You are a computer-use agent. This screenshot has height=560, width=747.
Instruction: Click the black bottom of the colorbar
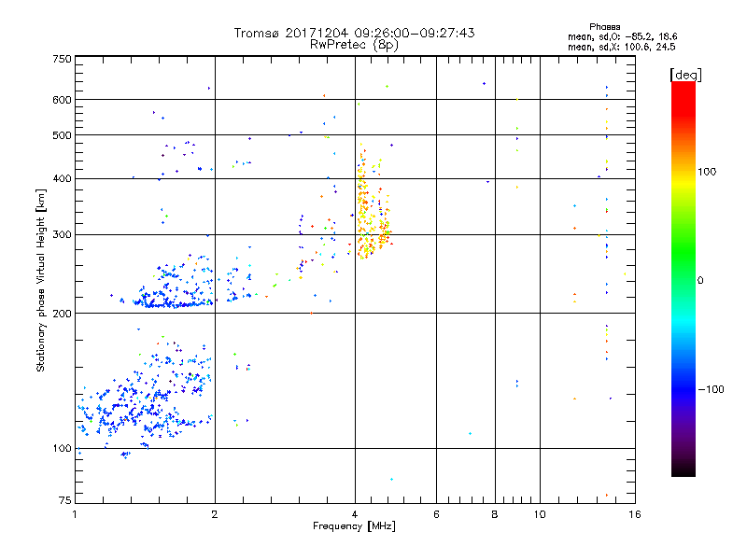(x=684, y=469)
